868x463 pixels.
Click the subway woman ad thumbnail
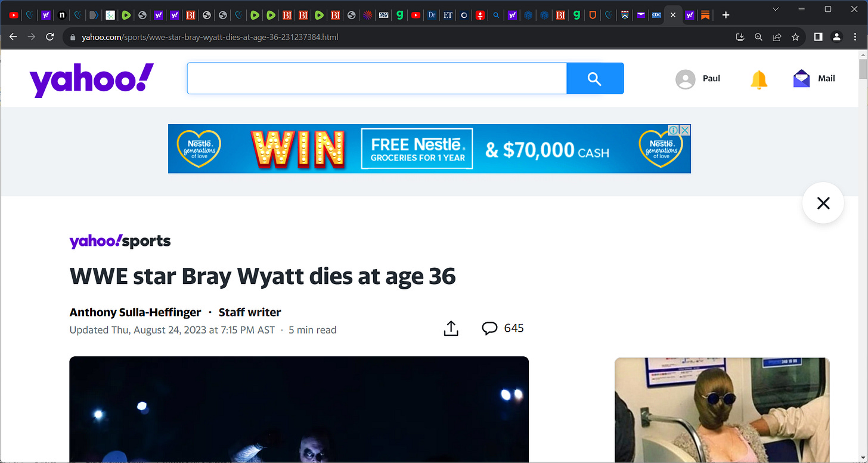tap(722, 410)
